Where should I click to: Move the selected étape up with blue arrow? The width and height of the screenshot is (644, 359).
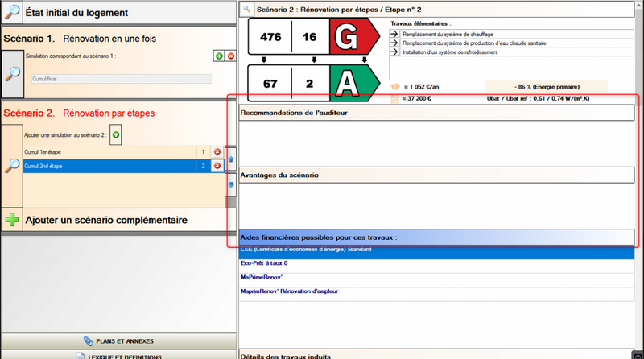[x=232, y=159]
